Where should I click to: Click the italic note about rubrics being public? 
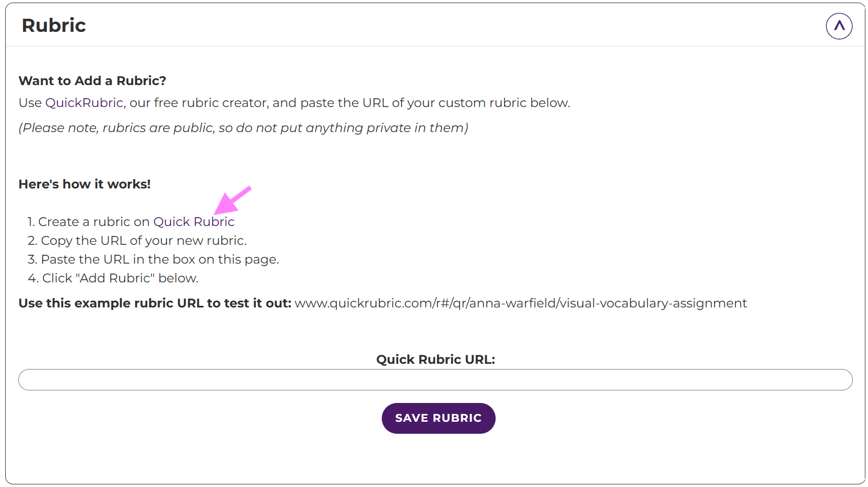point(243,128)
